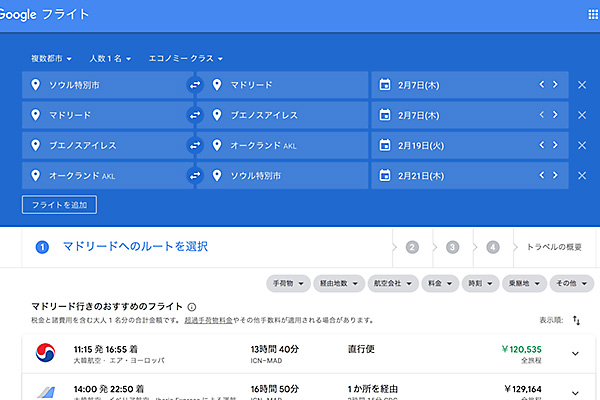Open the 料金 price filter dropdown
Viewport: 600px width, 400px height.
pos(440,283)
